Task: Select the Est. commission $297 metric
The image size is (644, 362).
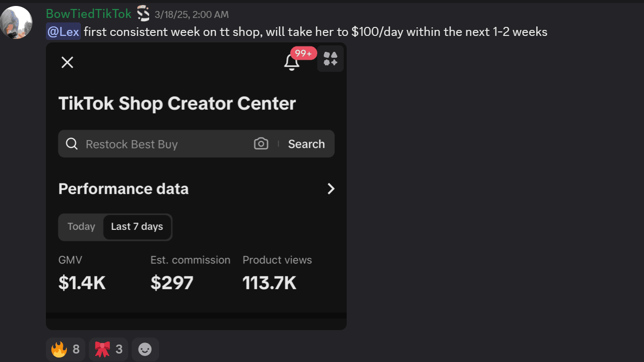Action: click(x=172, y=283)
